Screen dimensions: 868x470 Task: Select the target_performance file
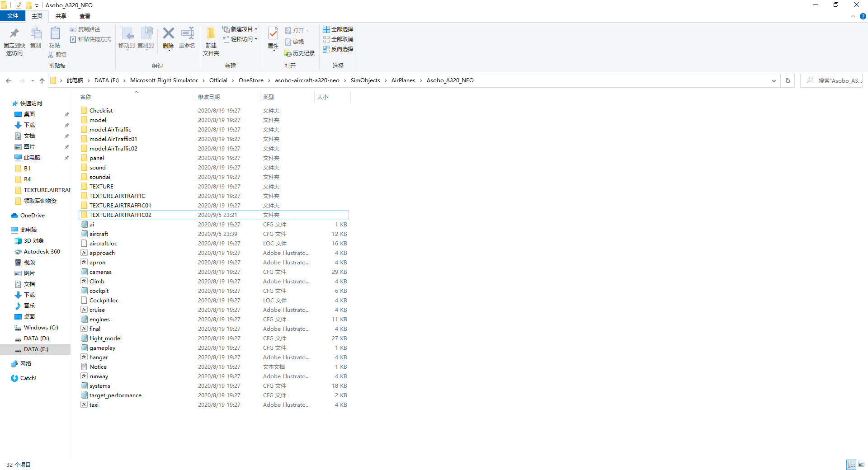214,395
